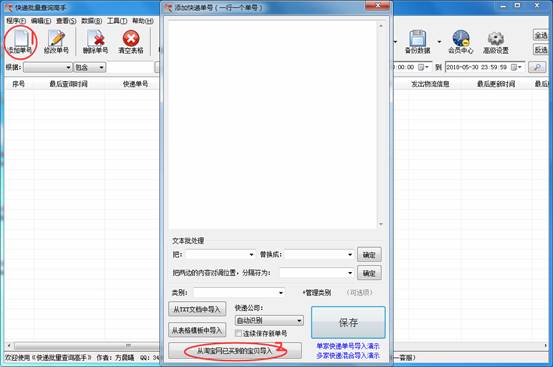This screenshot has height=367, width=553.
Task: Open the 多家快递混合导入演示 link
Action: tap(348, 355)
